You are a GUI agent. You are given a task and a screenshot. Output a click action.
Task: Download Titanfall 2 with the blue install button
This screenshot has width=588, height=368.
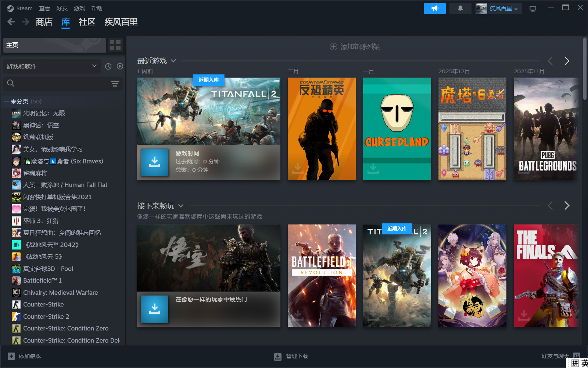pos(155,162)
